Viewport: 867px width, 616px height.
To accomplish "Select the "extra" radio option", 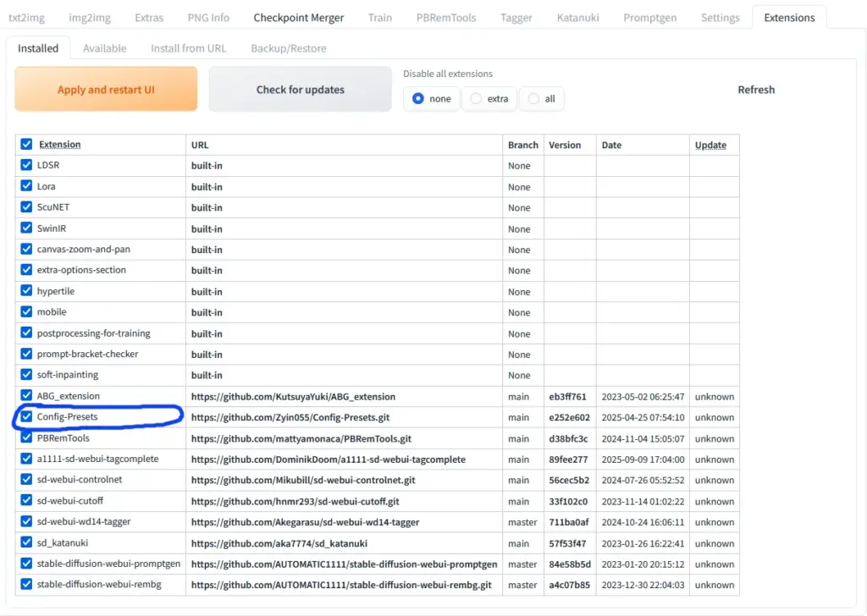I will tap(472, 98).
